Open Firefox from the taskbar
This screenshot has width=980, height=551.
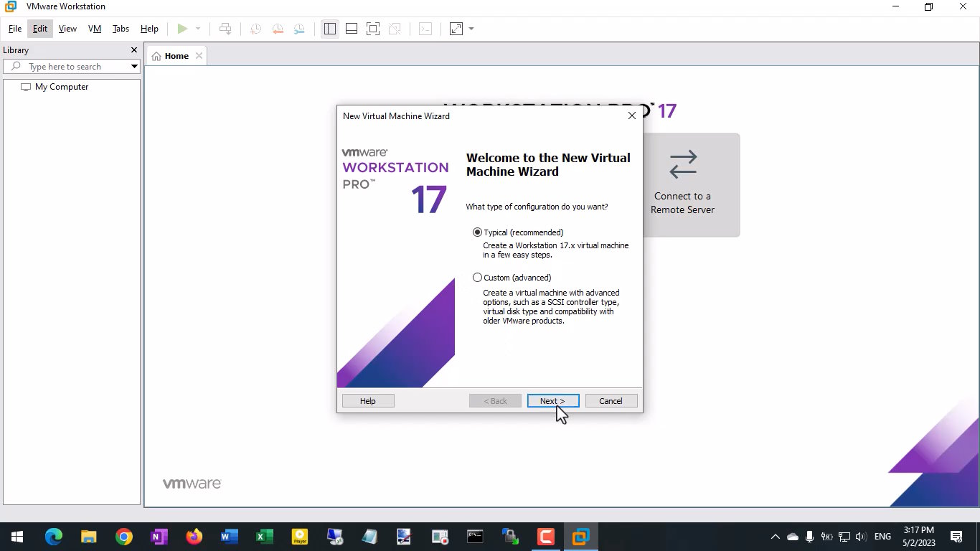click(x=194, y=537)
